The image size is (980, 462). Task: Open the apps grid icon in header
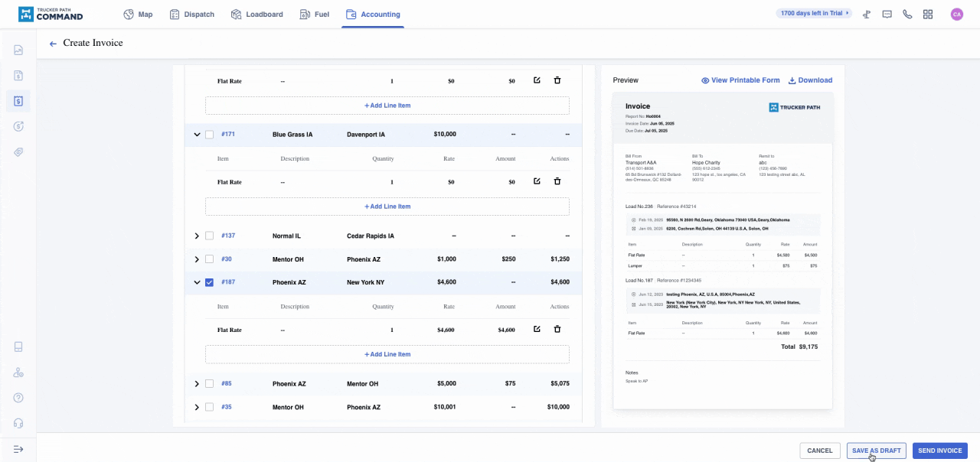tap(928, 15)
